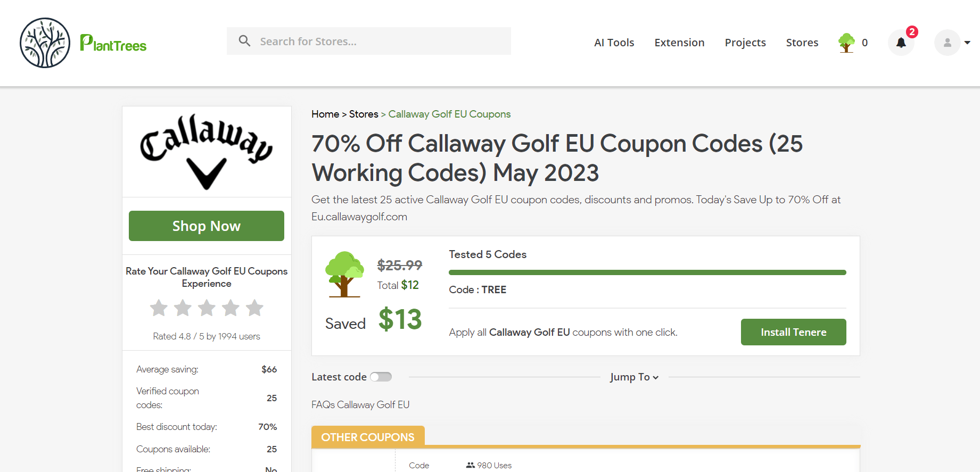Screen dimensions: 980x472
Task: Click the Install Tenere button
Action: point(793,332)
